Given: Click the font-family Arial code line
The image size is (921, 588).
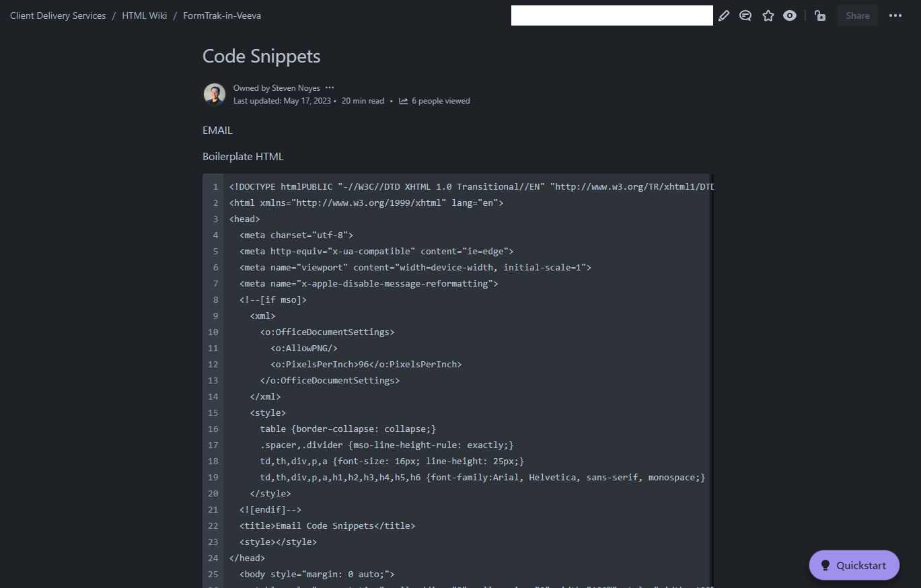Looking at the screenshot, I should pyautogui.click(x=483, y=477).
